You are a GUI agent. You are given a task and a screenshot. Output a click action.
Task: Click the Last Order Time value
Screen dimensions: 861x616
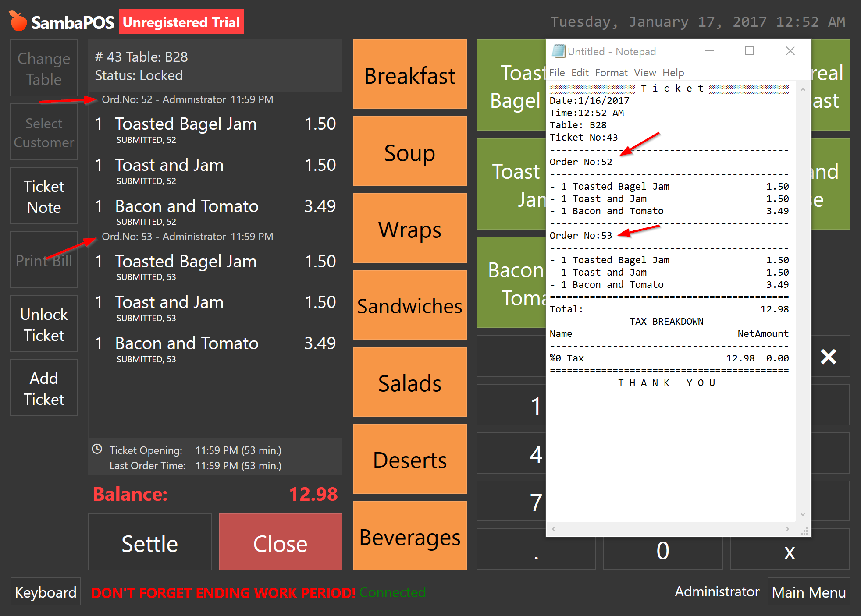tap(238, 466)
